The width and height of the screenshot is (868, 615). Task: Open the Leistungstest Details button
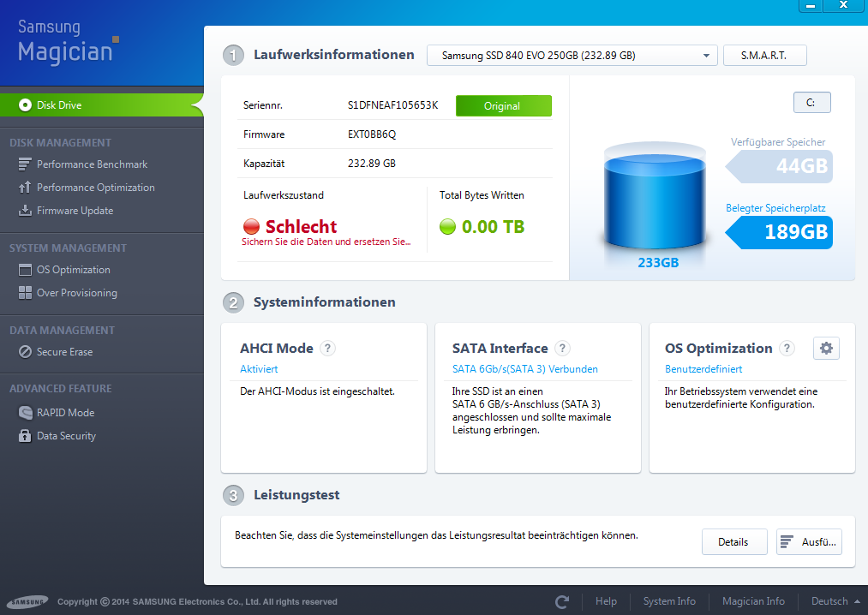tap(734, 542)
